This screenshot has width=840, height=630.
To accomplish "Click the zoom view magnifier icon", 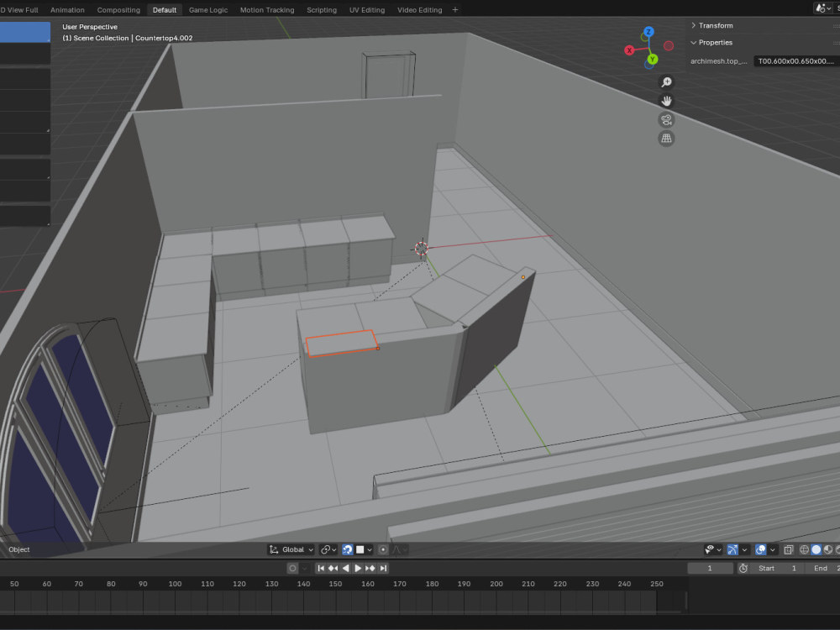I will (x=666, y=82).
